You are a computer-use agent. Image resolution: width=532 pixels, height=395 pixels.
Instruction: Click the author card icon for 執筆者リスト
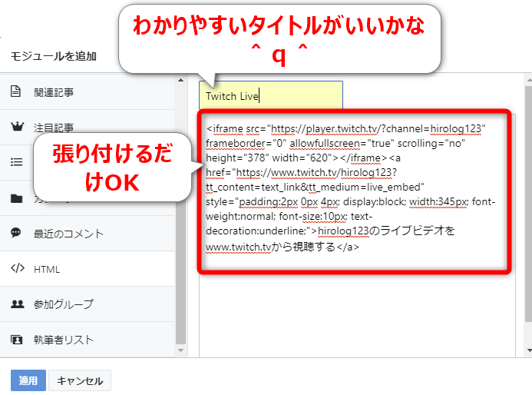coord(17,340)
